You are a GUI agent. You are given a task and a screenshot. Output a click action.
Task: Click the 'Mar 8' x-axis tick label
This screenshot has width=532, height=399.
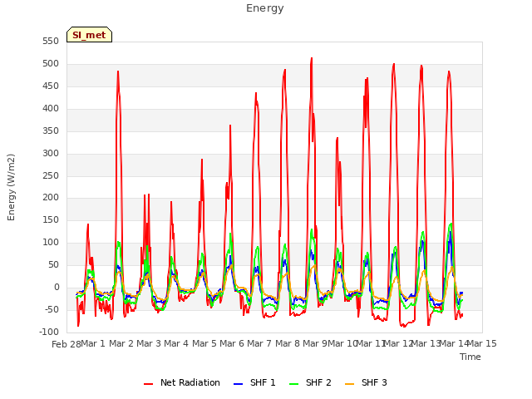coord(288,343)
